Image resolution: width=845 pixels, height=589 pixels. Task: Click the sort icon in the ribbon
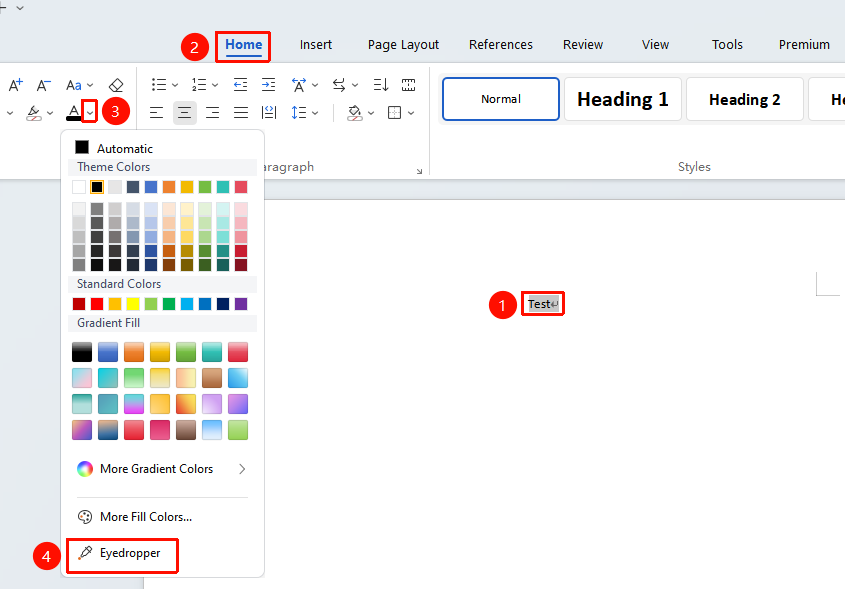(380, 85)
